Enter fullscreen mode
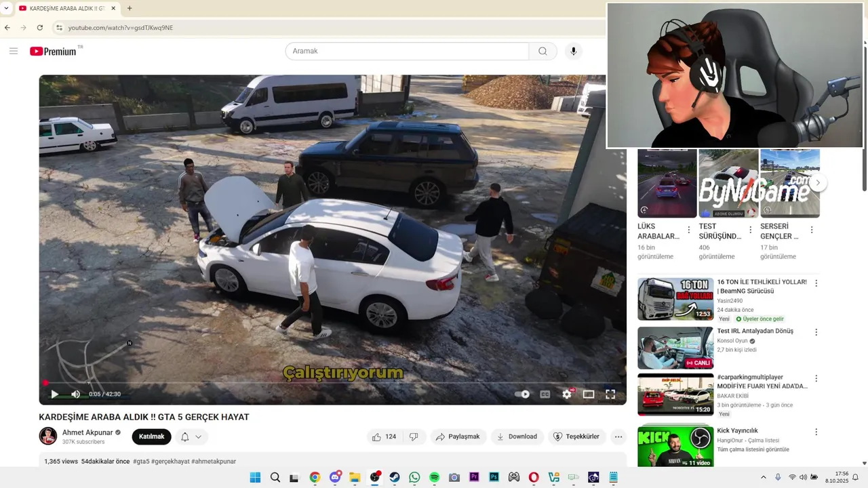This screenshot has height=488, width=868. [x=610, y=394]
